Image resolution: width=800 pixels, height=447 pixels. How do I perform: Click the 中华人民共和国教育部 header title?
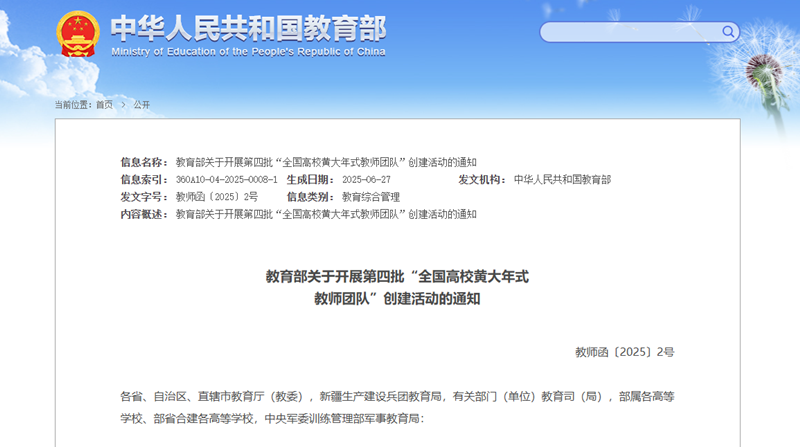pyautogui.click(x=248, y=28)
